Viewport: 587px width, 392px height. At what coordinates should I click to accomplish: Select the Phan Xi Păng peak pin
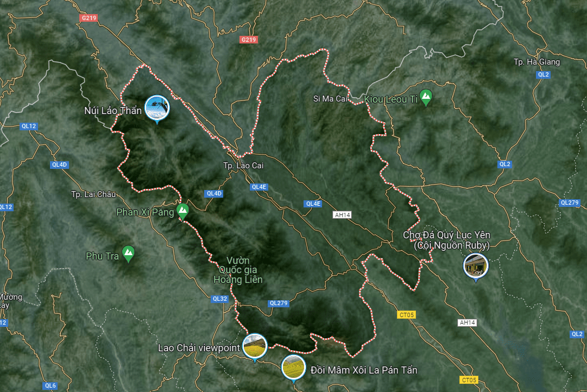point(182,212)
